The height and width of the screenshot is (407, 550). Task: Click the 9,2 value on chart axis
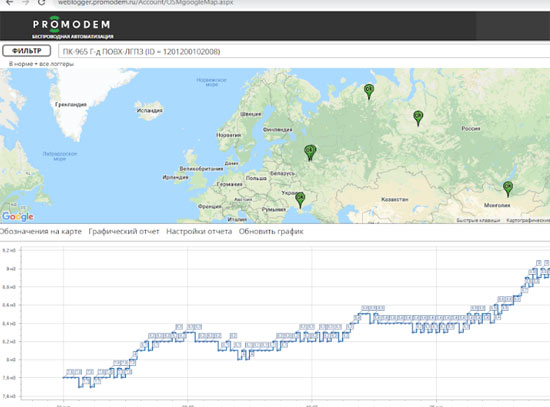[9, 251]
